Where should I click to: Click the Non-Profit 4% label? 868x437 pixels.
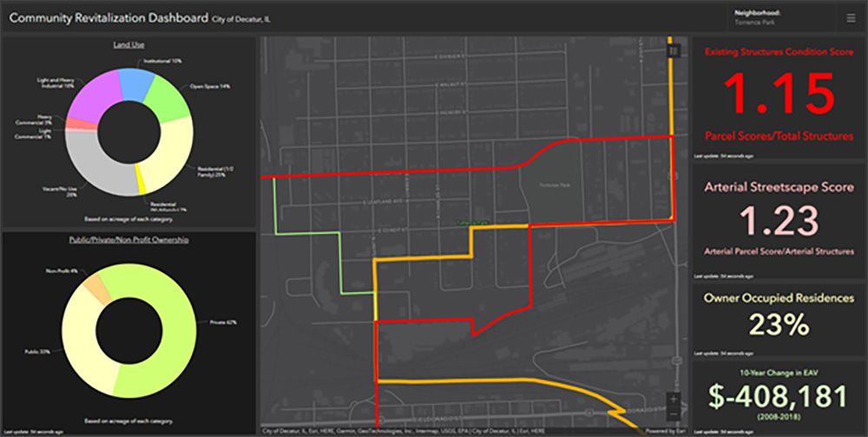click(60, 271)
